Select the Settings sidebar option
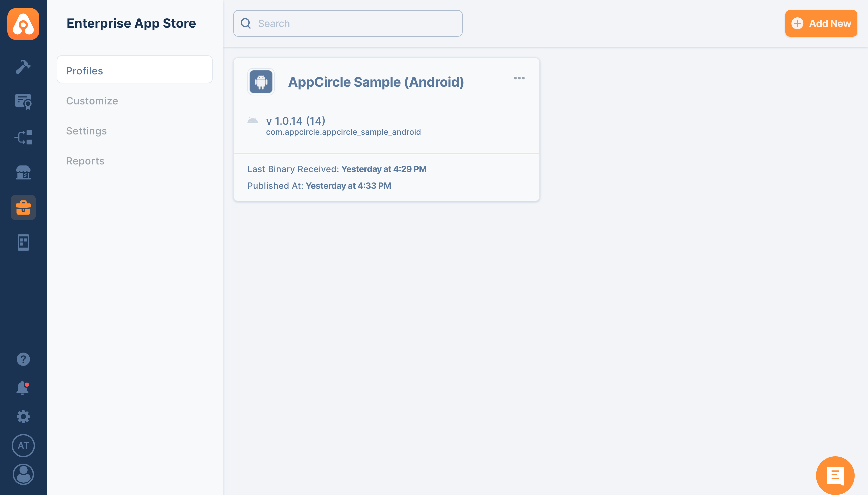The height and width of the screenshot is (495, 868). pyautogui.click(x=86, y=131)
